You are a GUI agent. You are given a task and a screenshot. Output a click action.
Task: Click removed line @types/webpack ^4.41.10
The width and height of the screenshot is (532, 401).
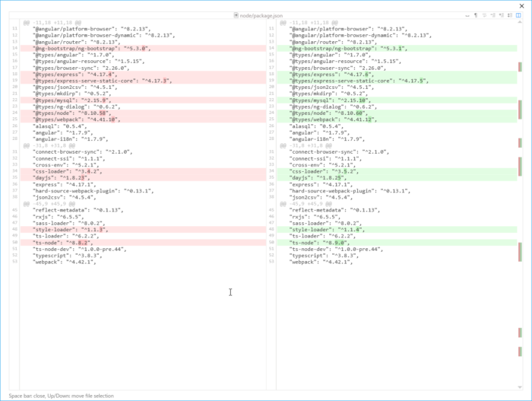(x=143, y=119)
